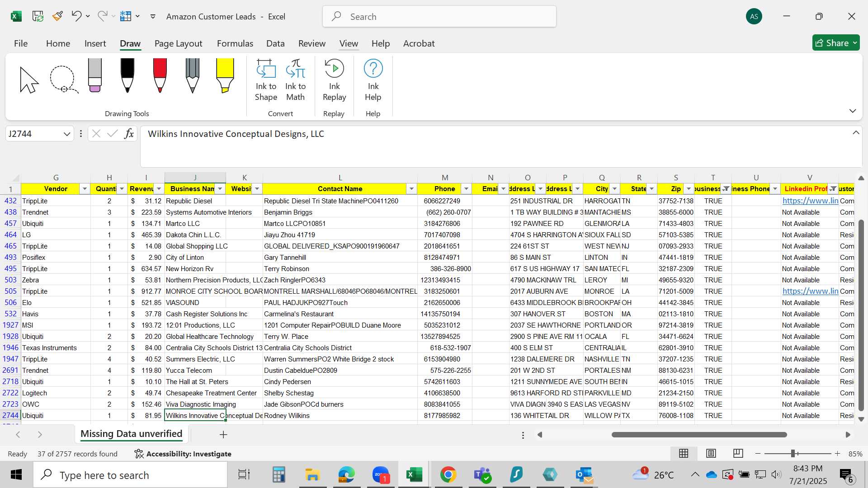The image size is (868, 488).
Task: Collapse the ribbon with the chevron
Action: (853, 111)
